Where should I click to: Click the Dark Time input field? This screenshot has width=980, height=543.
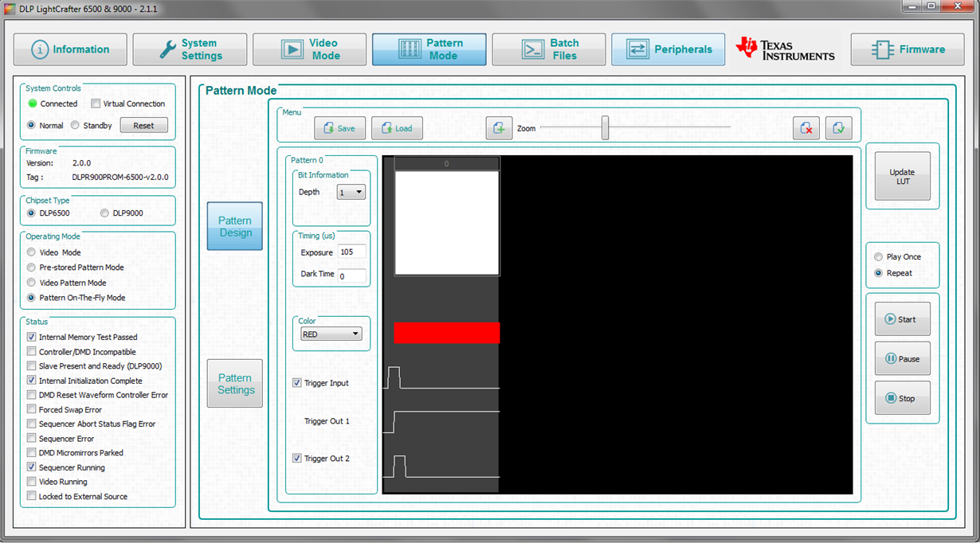[352, 276]
